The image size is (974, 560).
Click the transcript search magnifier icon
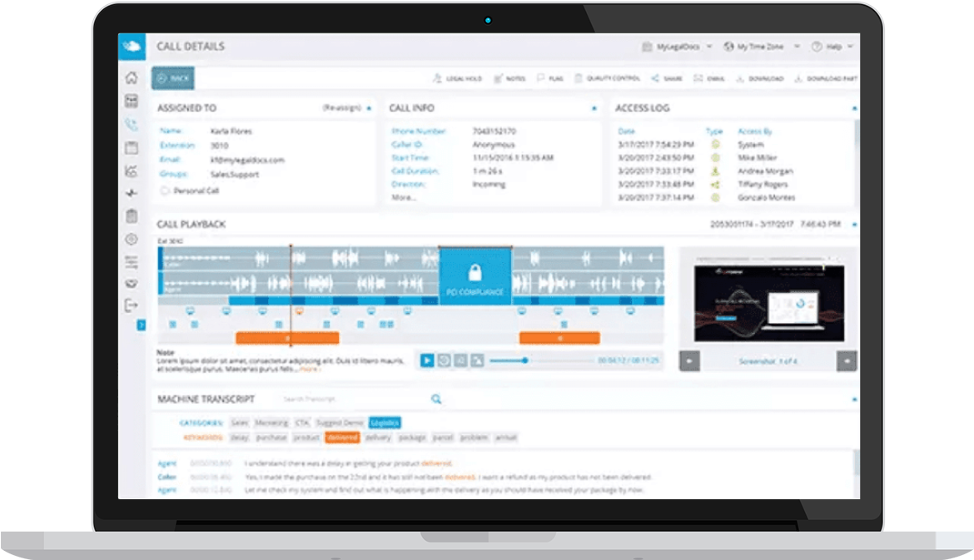click(x=435, y=399)
